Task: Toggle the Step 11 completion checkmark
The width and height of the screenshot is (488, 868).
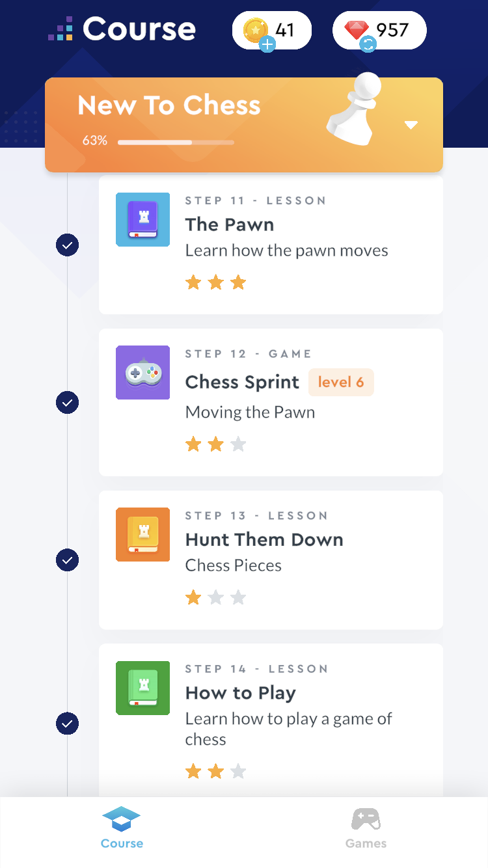Action: pos(67,245)
